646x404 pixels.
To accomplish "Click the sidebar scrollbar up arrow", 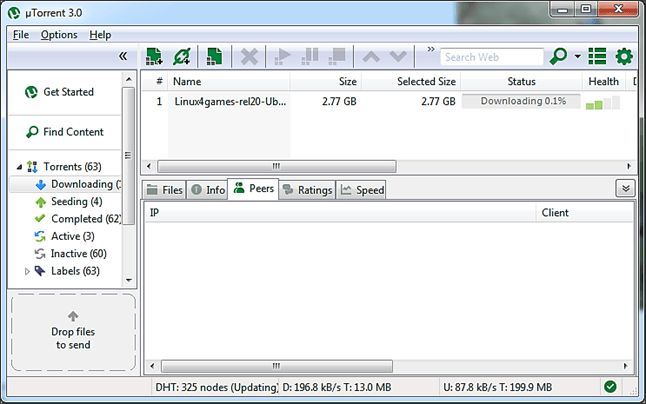I will [129, 79].
